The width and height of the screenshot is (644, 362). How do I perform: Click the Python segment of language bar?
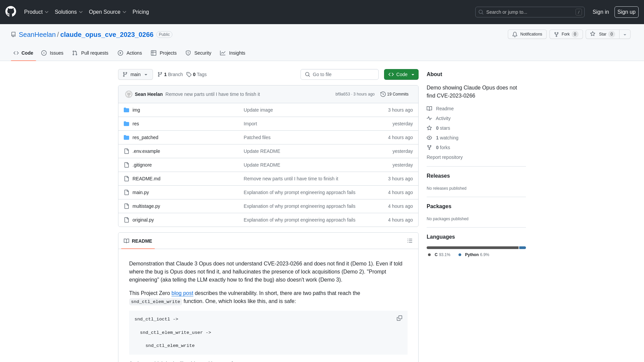[523, 248]
